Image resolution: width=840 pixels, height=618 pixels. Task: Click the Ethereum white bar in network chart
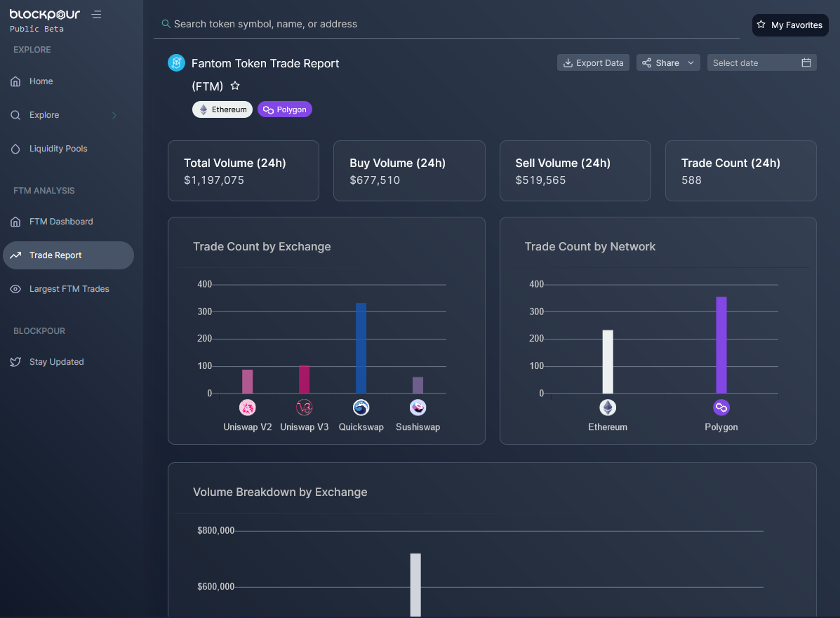pos(608,362)
